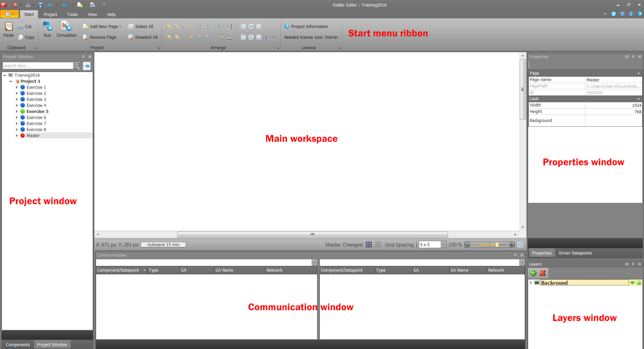Start the project with the Run icon

click(x=47, y=26)
